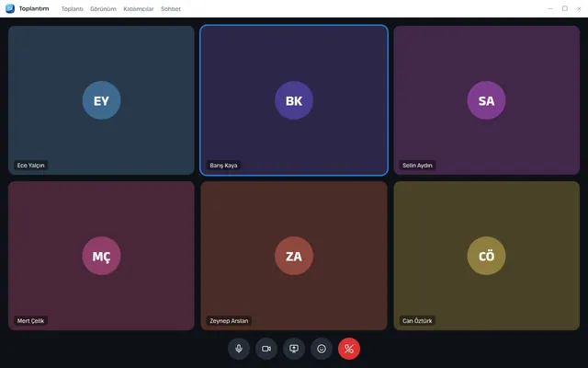Open the Görünüm menu
The width and height of the screenshot is (588, 368).
tap(103, 8)
